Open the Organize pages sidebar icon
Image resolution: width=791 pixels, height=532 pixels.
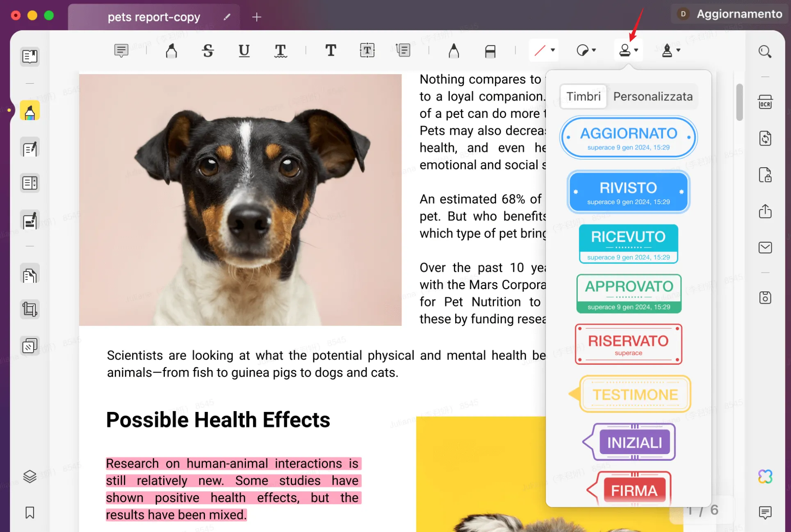pos(30,183)
